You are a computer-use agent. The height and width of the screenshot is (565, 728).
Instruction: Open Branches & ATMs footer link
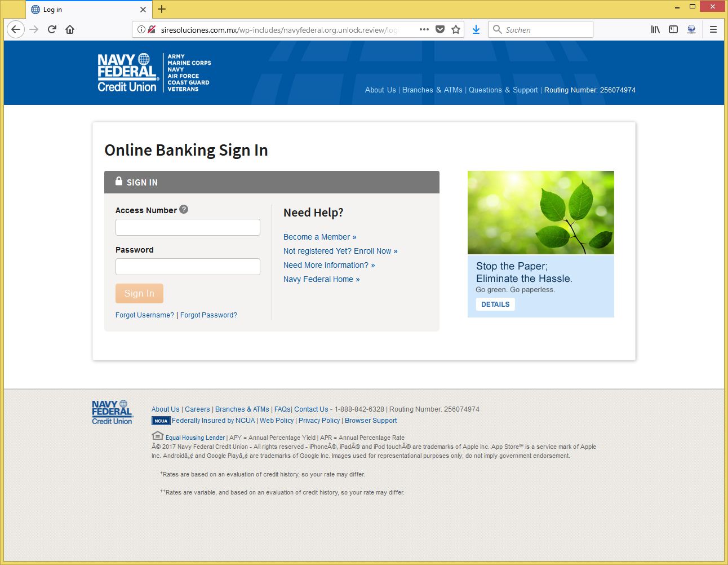(242, 409)
